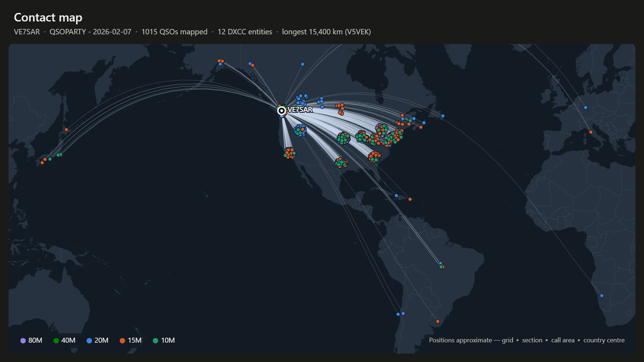Click the 'section' text in positions note
644x362 pixels.
[532, 340]
